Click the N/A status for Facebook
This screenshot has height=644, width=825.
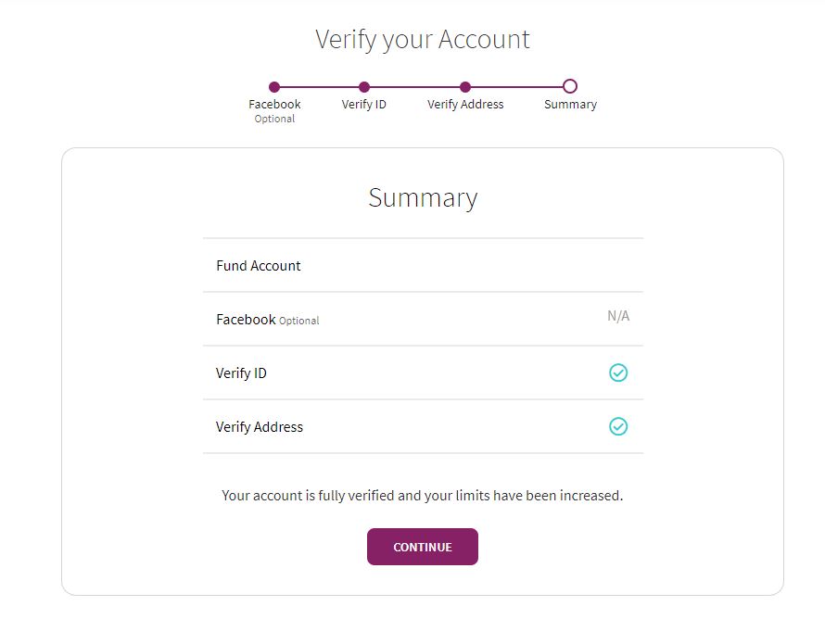click(618, 316)
